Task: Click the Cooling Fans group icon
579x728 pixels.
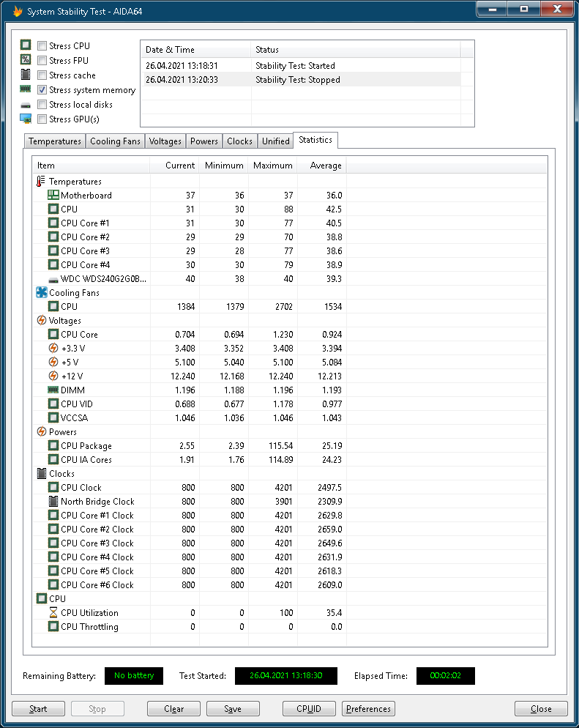Action: coord(41,293)
